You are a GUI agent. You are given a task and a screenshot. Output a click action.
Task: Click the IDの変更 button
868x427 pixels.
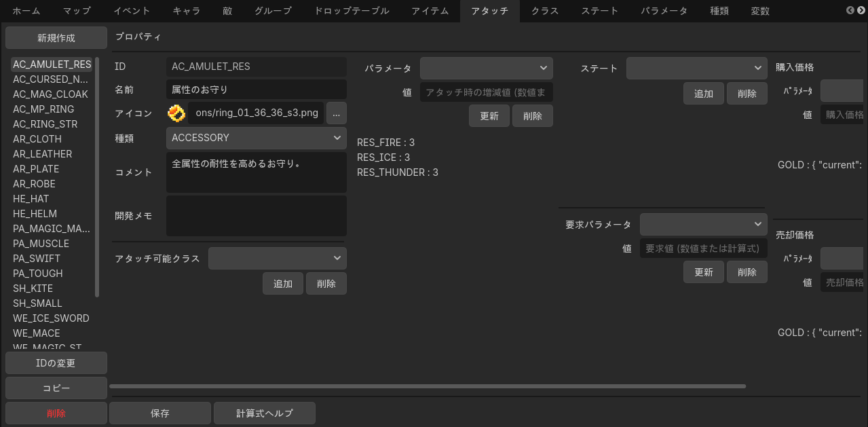coord(56,363)
